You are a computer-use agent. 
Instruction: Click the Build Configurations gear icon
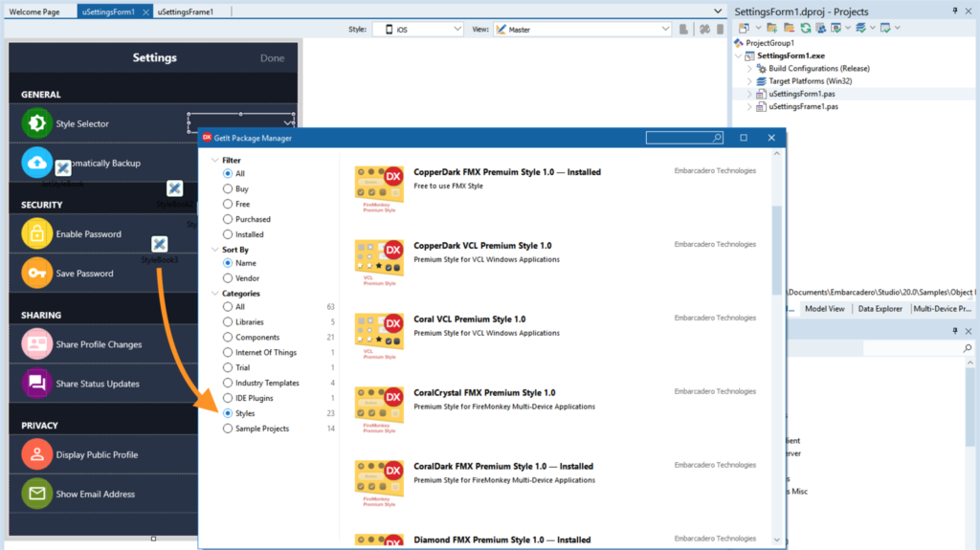click(x=761, y=68)
